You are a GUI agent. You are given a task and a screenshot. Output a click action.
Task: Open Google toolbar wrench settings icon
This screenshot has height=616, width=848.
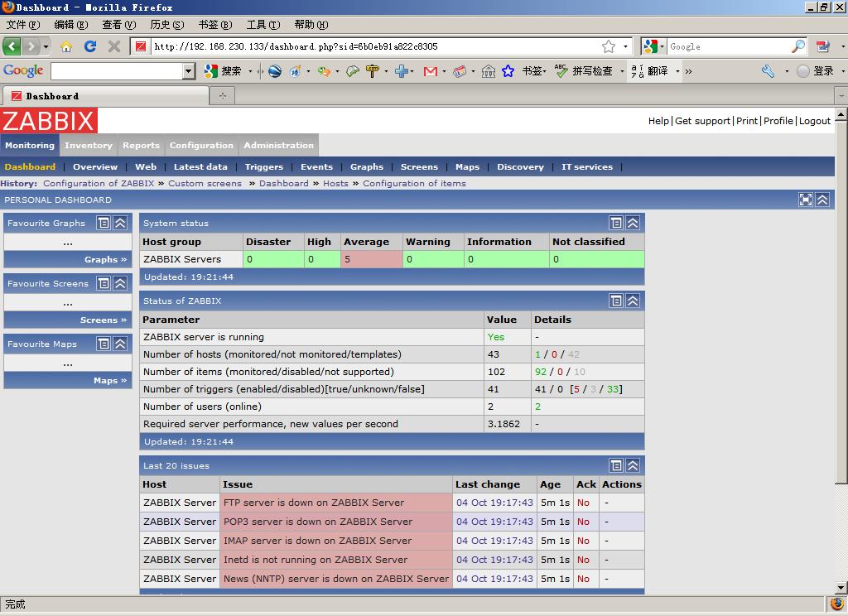768,71
